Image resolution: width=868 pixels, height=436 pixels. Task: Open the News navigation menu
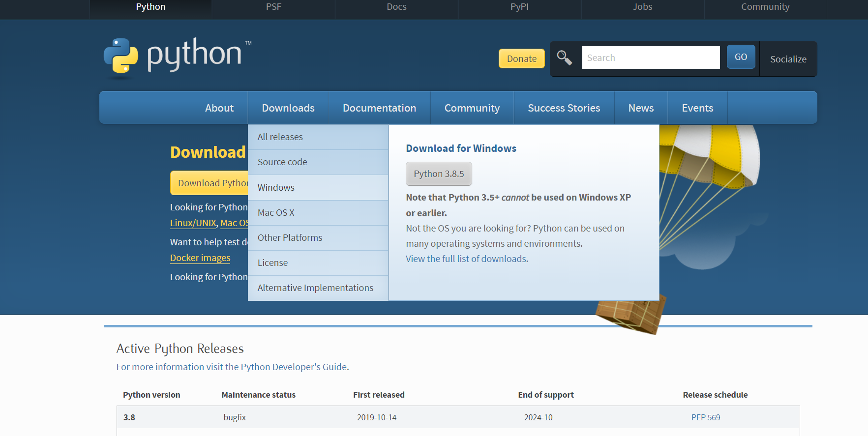(641, 108)
